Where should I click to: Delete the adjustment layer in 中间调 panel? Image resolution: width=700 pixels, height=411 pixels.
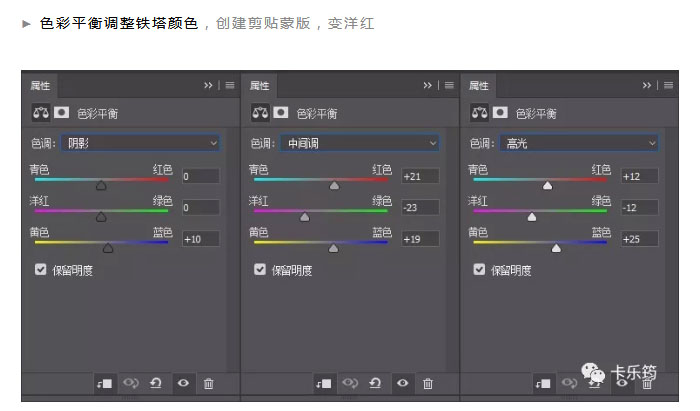(x=428, y=383)
